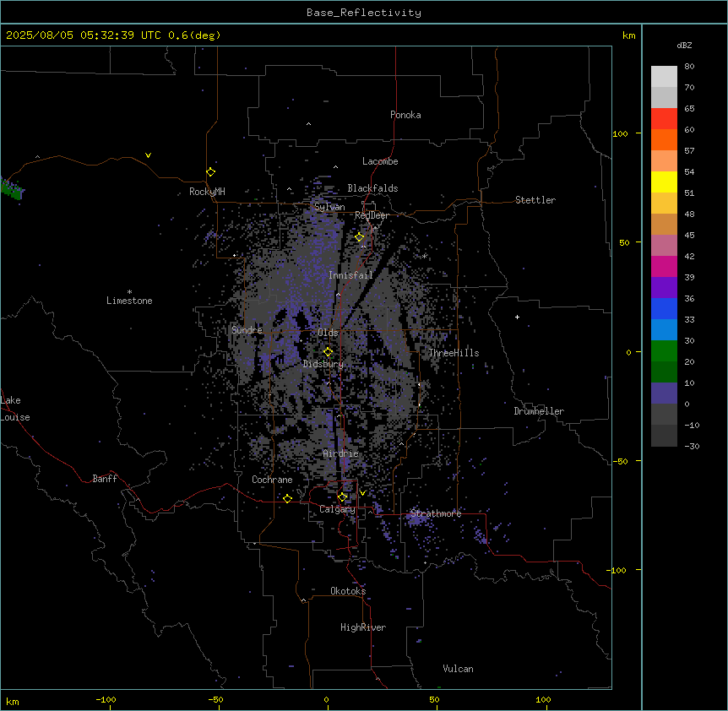Click the dBZ legend heading
The image size is (728, 711).
click(684, 46)
